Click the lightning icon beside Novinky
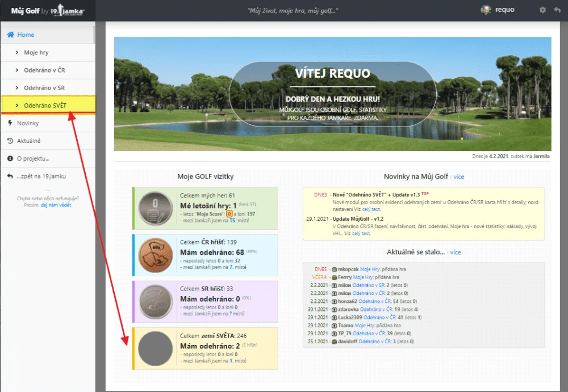This screenshot has height=392, width=568. tap(10, 123)
